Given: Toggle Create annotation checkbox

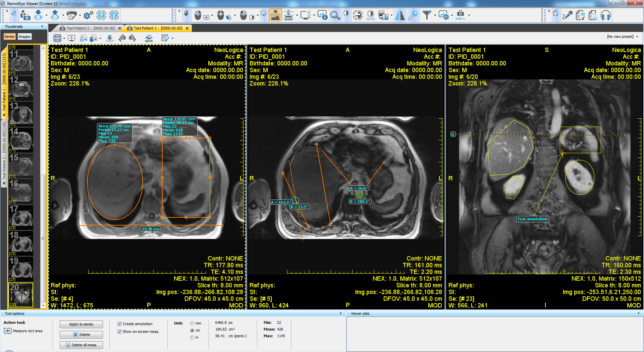Looking at the screenshot, I should pyautogui.click(x=119, y=324).
